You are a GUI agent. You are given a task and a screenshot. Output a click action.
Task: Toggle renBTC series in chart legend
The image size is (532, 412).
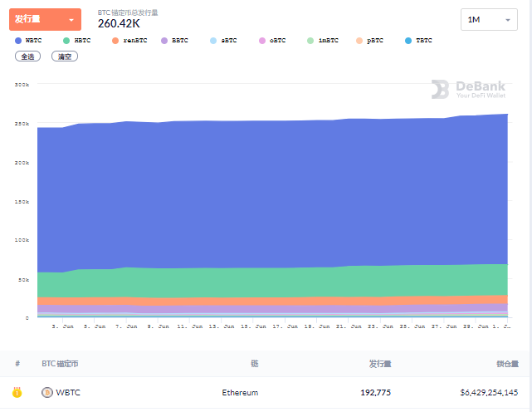pyautogui.click(x=129, y=40)
